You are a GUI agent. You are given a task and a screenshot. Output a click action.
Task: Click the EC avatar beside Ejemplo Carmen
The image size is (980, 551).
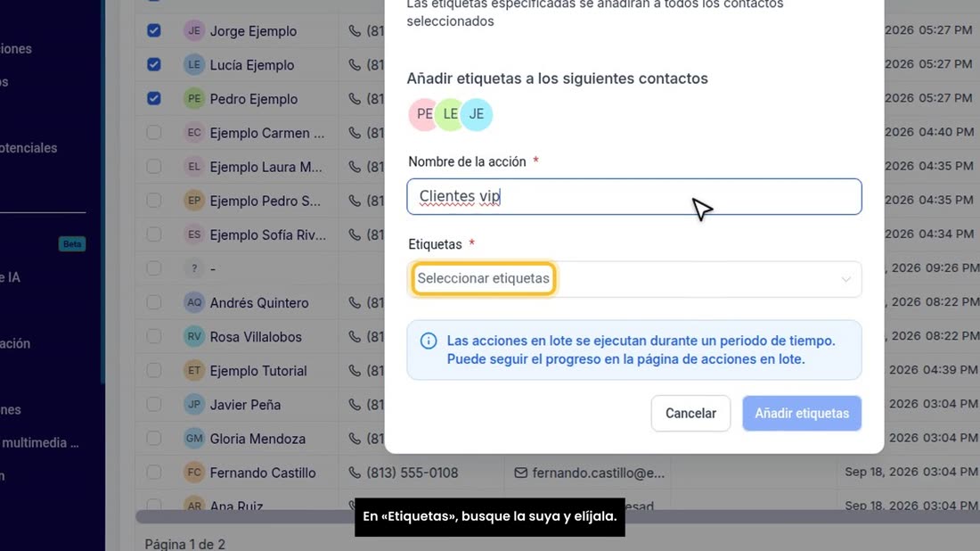tap(194, 133)
